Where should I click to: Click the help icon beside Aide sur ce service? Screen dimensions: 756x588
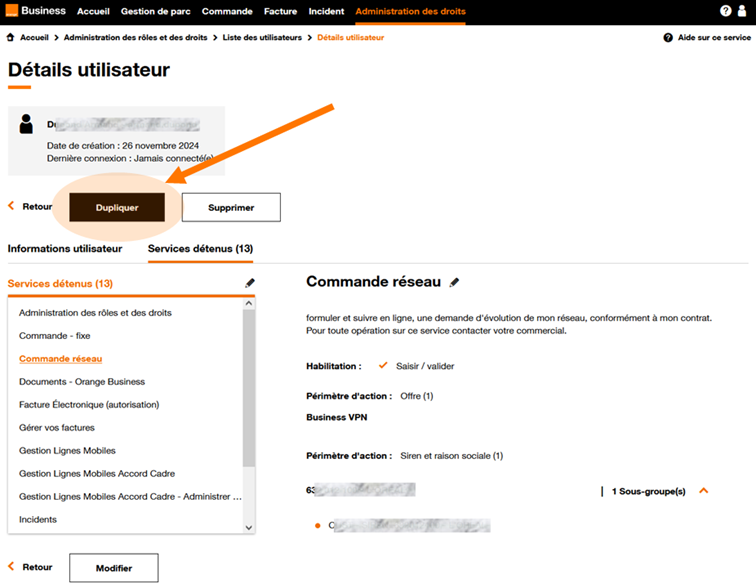pos(668,38)
